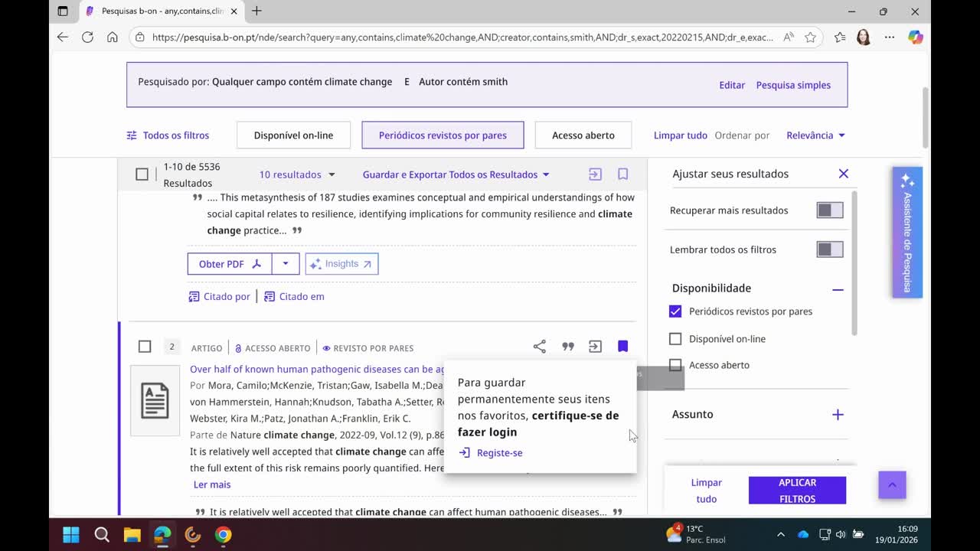The width and height of the screenshot is (980, 551).
Task: Open the share icon on article 2
Action: point(540,346)
